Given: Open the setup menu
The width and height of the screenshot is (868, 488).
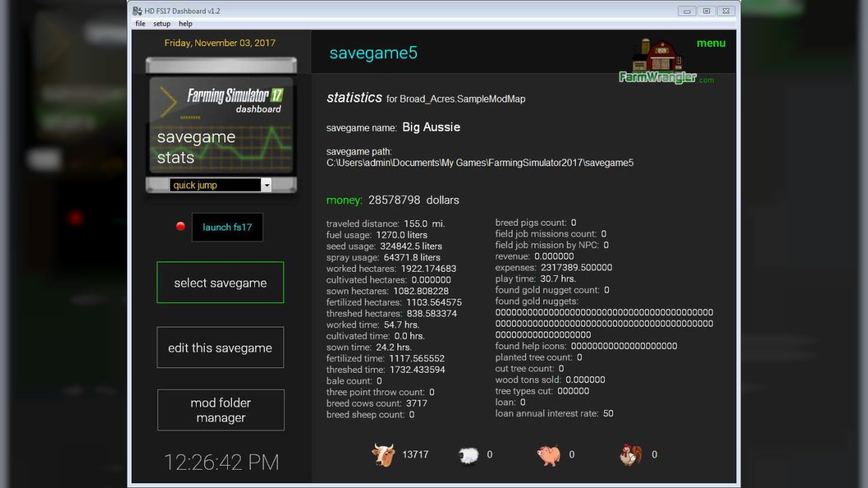Looking at the screenshot, I should click(161, 24).
